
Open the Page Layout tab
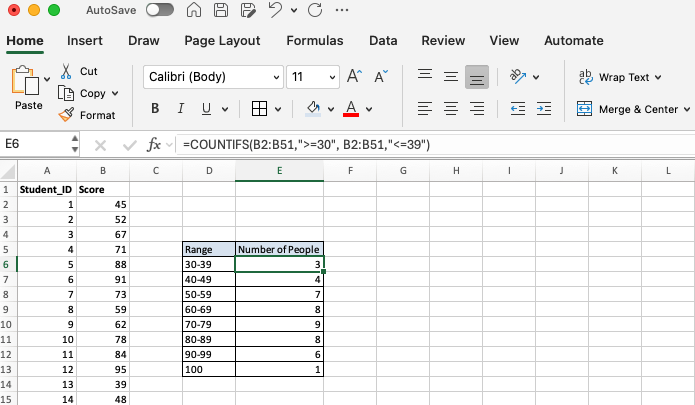(222, 41)
